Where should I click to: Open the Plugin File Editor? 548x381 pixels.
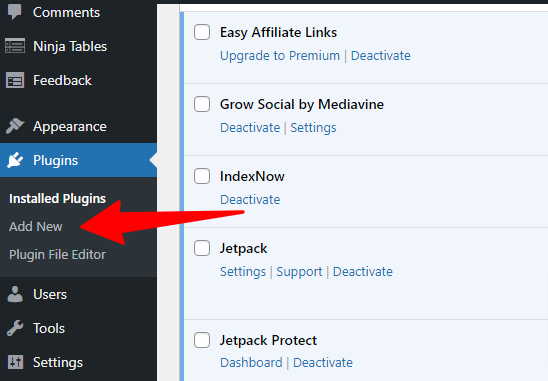57,254
